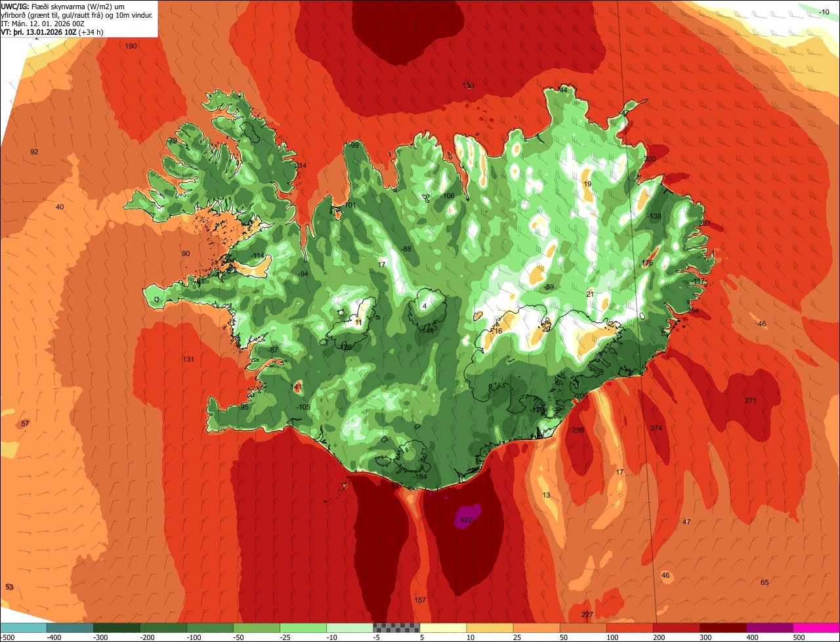The height and width of the screenshot is (642, 840).
Task: Select the 271 value east of Iceland
Action: point(751,400)
